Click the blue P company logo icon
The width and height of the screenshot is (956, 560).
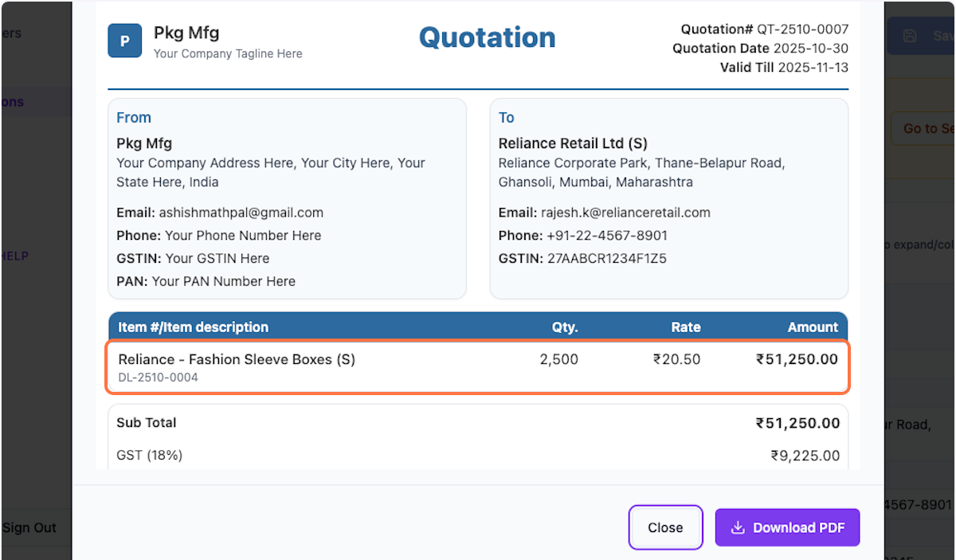click(x=124, y=41)
